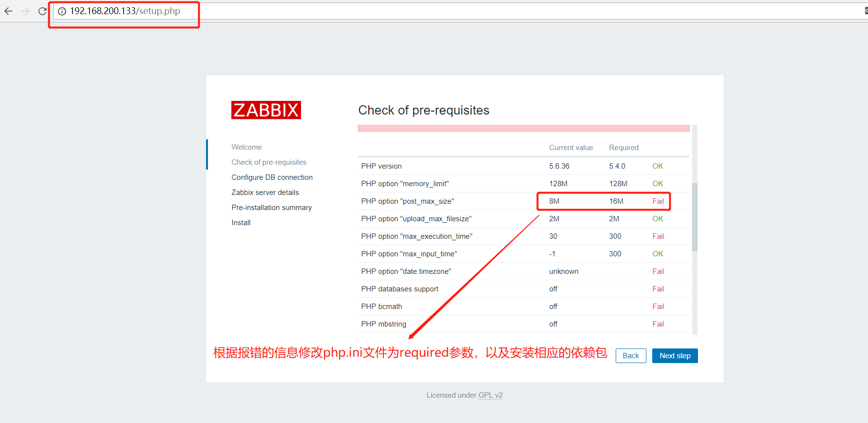This screenshot has width=868, height=423.
Task: Click the Check of pre-requisites heading
Action: (424, 110)
